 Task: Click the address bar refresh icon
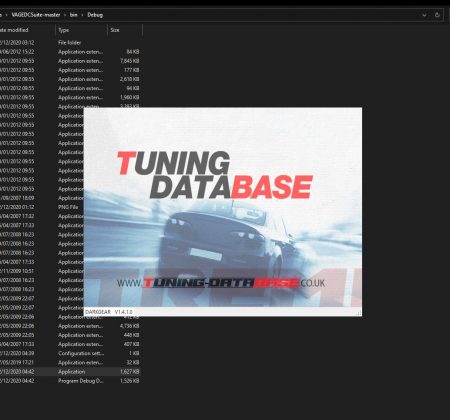coord(437,15)
